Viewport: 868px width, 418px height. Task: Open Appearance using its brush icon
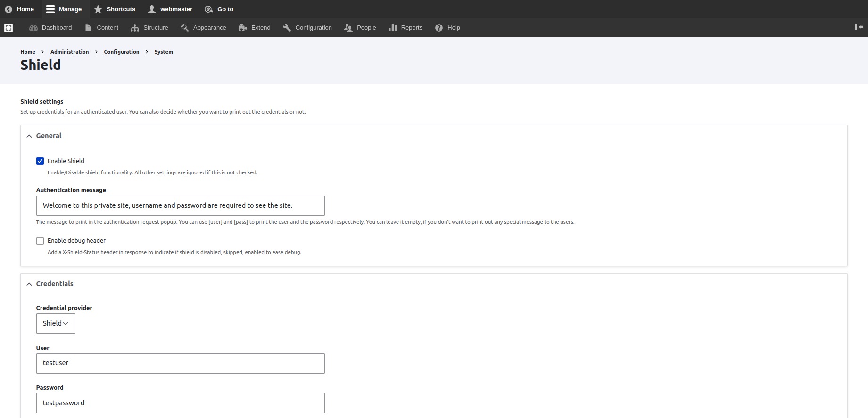point(184,28)
